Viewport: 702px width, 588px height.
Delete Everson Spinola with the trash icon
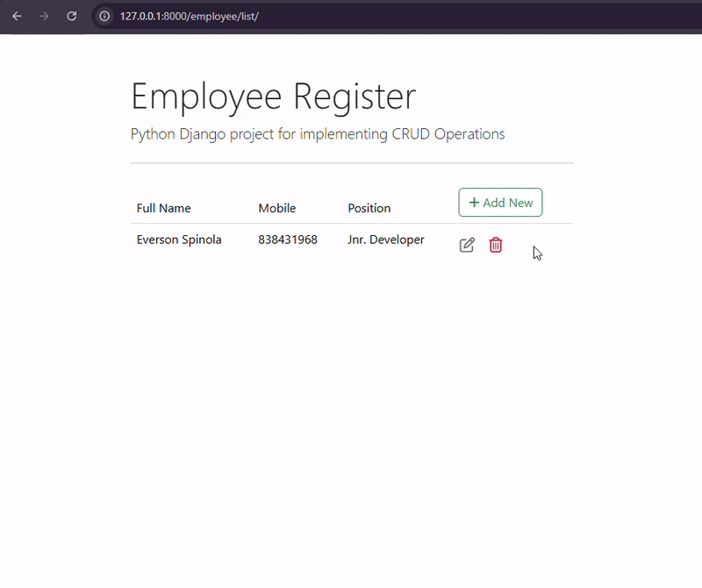coord(496,245)
